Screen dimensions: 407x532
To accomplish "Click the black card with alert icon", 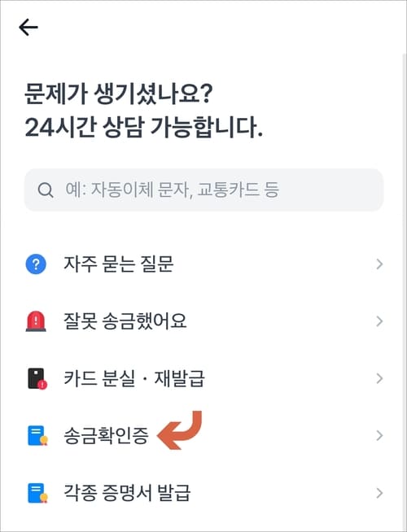I will [37, 378].
